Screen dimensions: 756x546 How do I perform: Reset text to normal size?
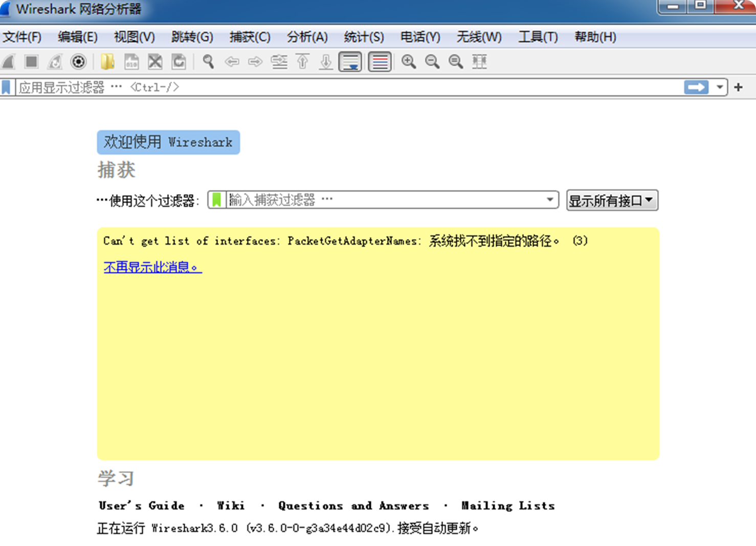[x=456, y=62]
